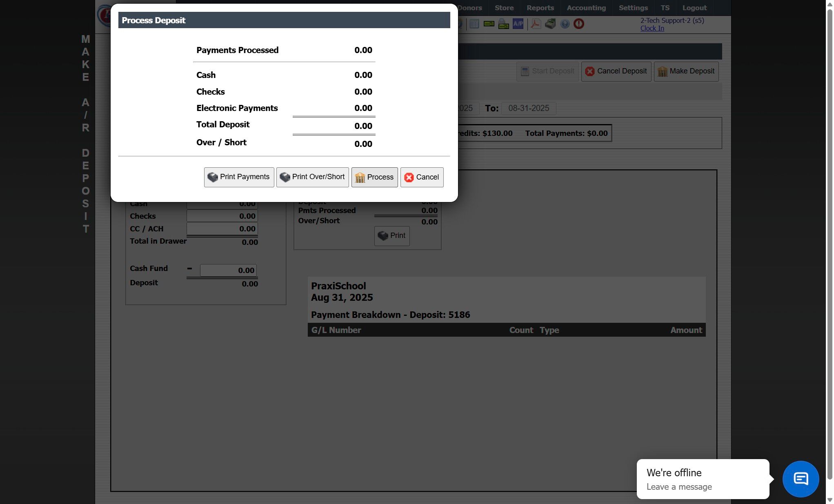Click Print Over/Short button
The height and width of the screenshot is (504, 834).
point(312,177)
